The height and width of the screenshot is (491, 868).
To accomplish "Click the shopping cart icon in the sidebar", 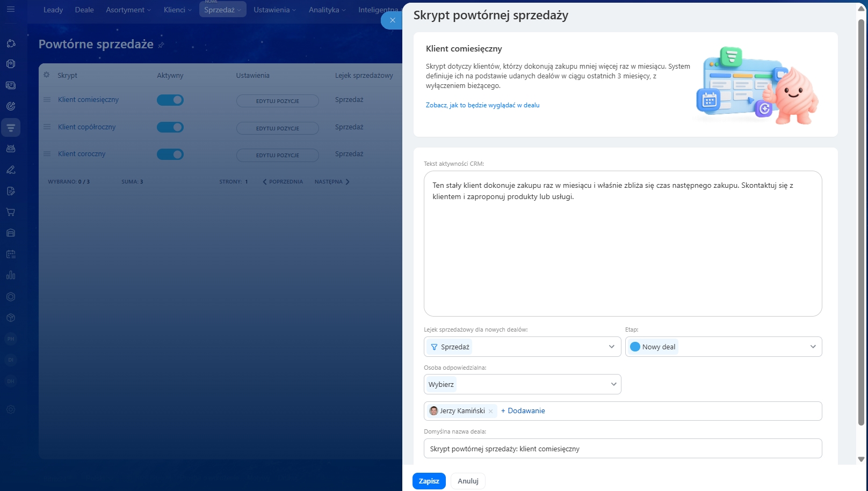I will click(x=11, y=212).
